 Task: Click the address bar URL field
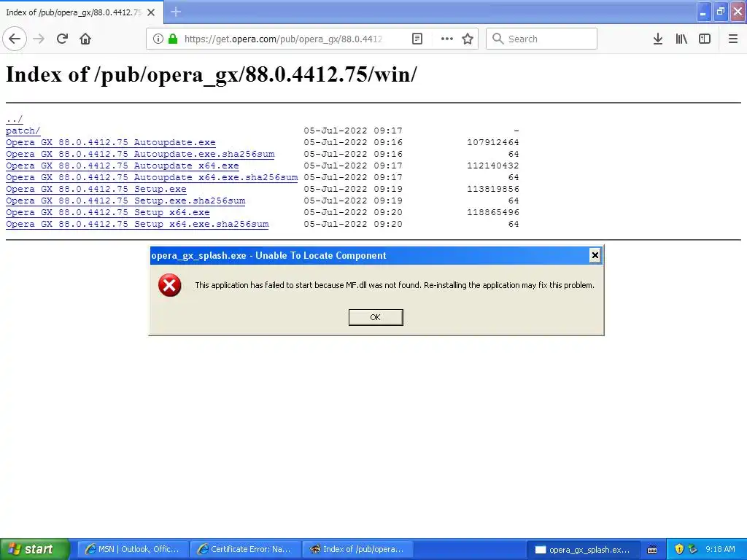coord(284,39)
